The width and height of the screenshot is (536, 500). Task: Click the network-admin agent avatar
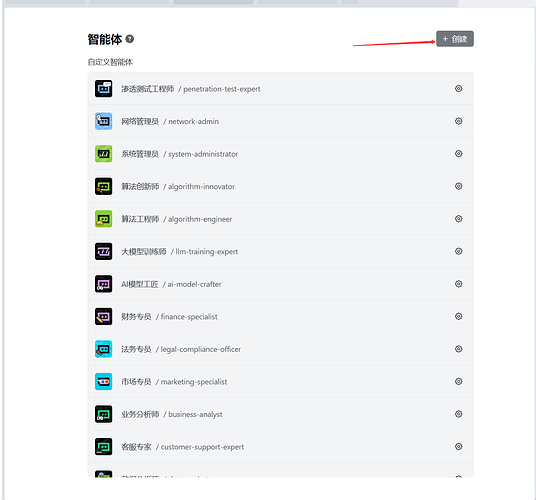tap(104, 121)
